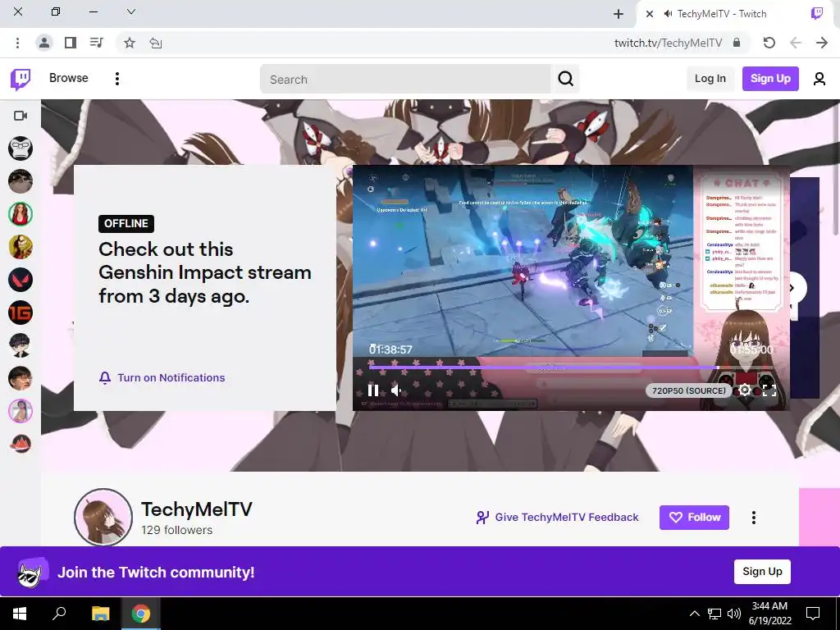Open the Valorant logo channel in the sidebar

point(21,280)
